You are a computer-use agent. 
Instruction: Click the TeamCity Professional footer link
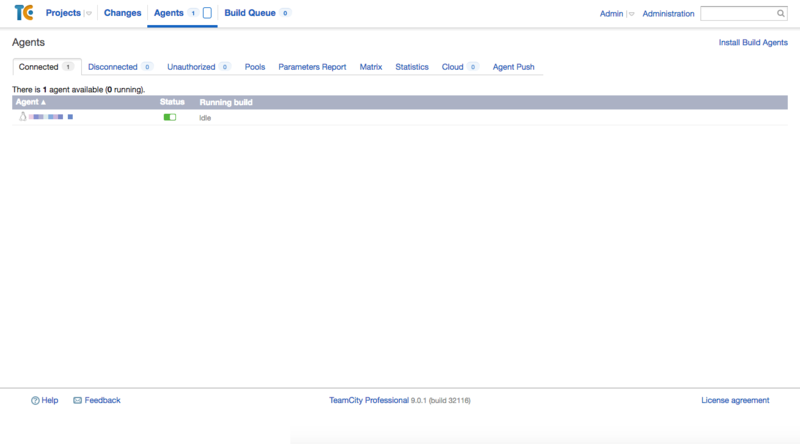click(x=369, y=401)
